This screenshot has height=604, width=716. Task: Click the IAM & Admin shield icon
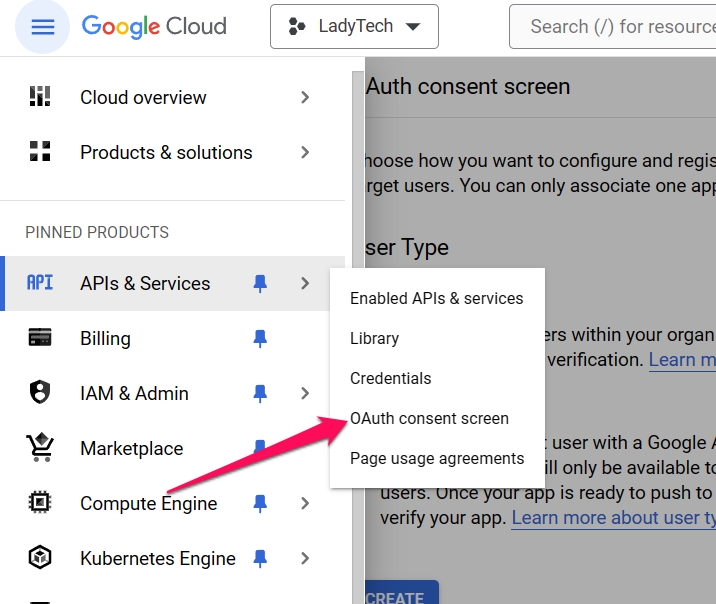point(40,392)
